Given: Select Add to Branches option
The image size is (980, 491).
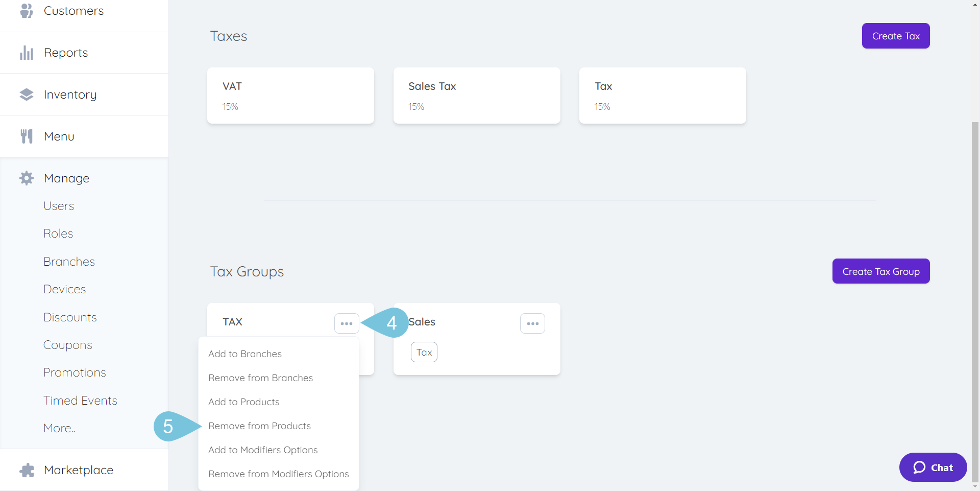Looking at the screenshot, I should [245, 354].
